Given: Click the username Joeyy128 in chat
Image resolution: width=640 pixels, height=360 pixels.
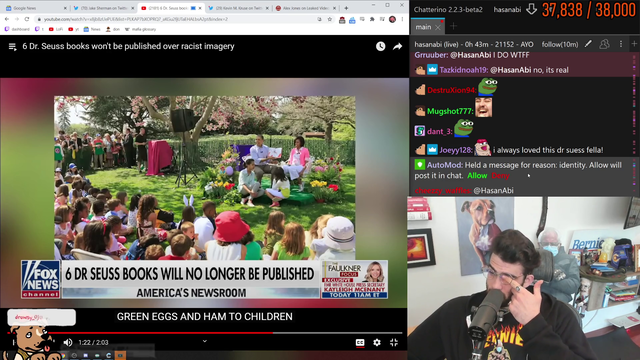Looking at the screenshot, I should [x=456, y=150].
